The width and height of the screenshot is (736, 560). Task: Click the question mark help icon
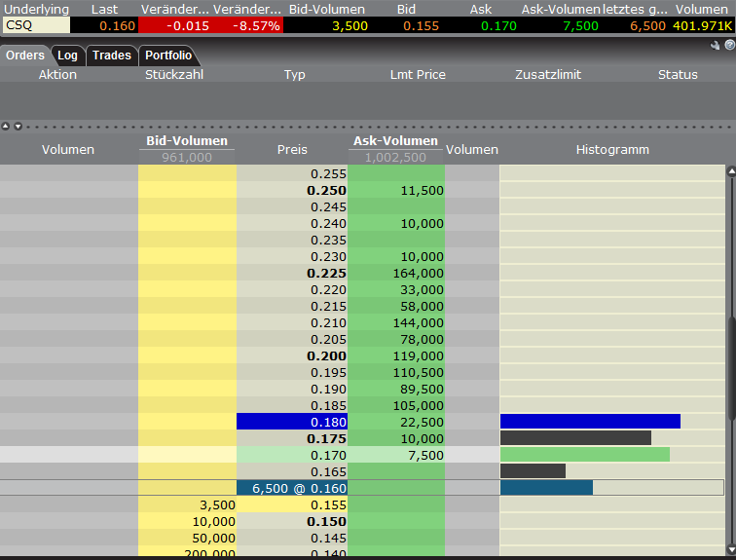coord(728,45)
